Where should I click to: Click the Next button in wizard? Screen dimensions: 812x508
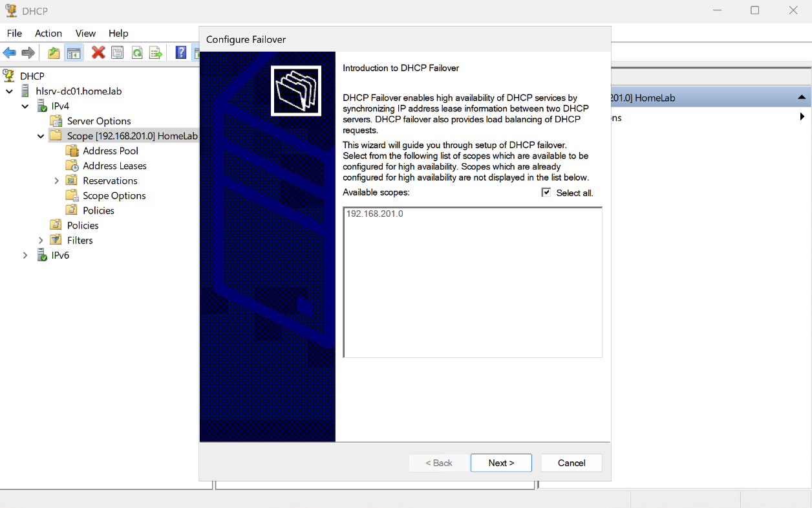501,463
